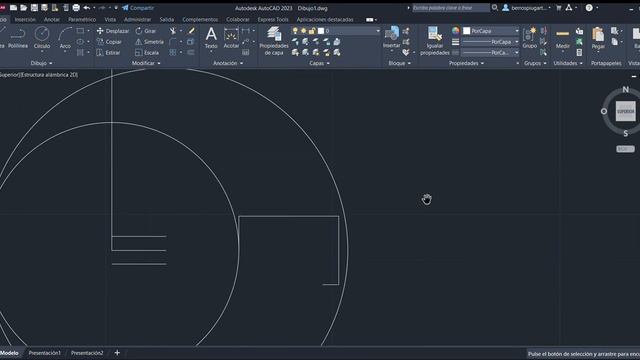Click the keyword search input field
This screenshot has width=640, height=360.
[451, 8]
